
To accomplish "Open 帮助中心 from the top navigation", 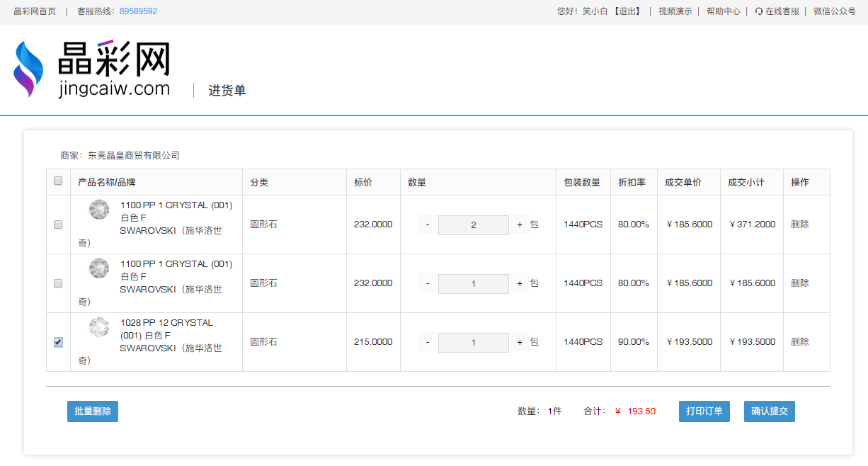I will (723, 11).
